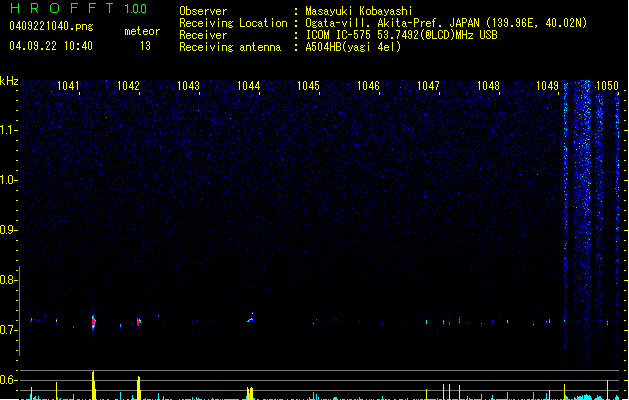Click the 1048 time axis marker

click(488, 86)
